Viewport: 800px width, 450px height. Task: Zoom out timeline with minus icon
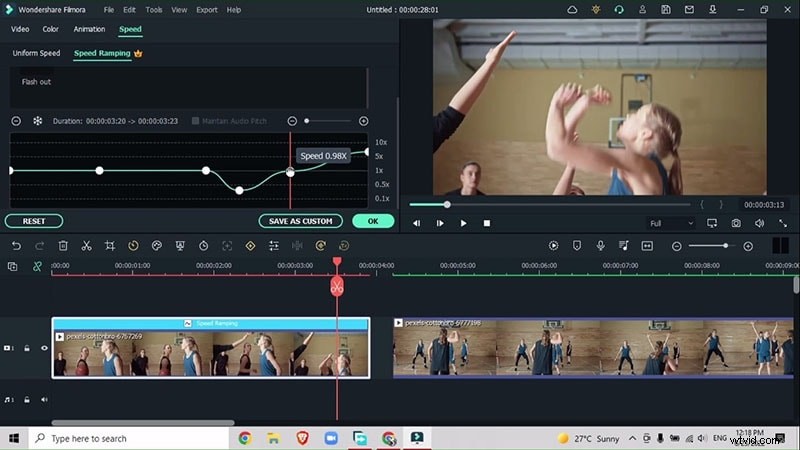coord(677,246)
